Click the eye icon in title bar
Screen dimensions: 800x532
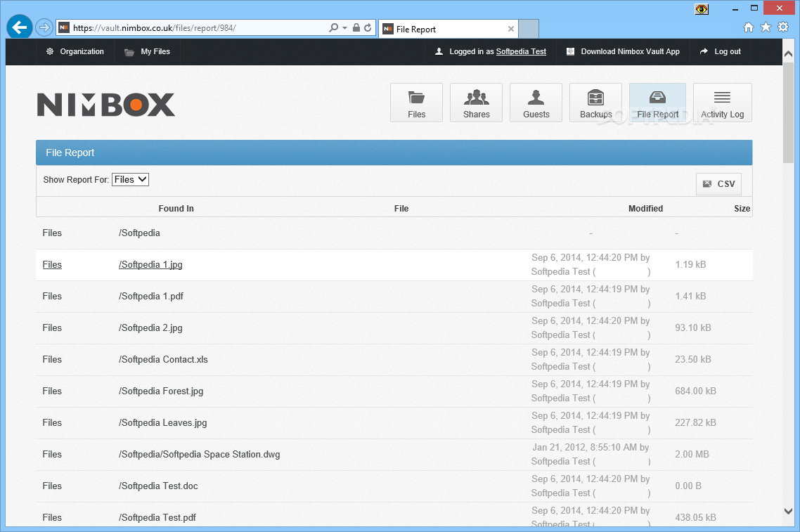[x=702, y=9]
